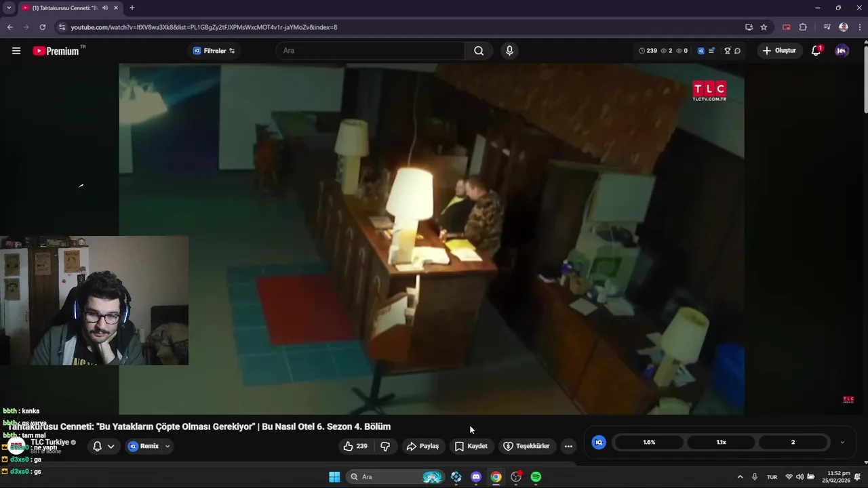Show hidden system tray icons chevron
Screen dimensions: 868x488
[740, 476]
